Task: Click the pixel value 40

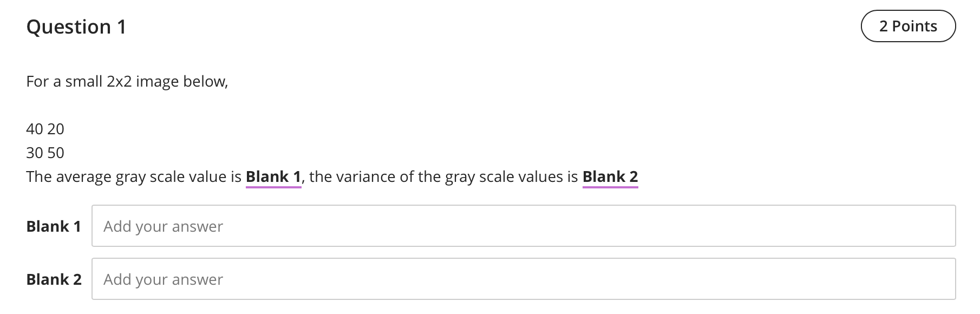Action: point(35,129)
